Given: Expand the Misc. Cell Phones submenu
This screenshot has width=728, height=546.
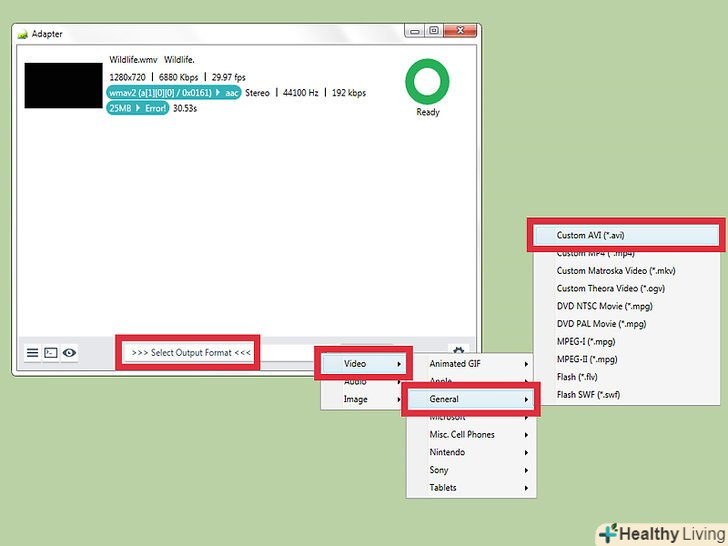Looking at the screenshot, I should [x=471, y=435].
